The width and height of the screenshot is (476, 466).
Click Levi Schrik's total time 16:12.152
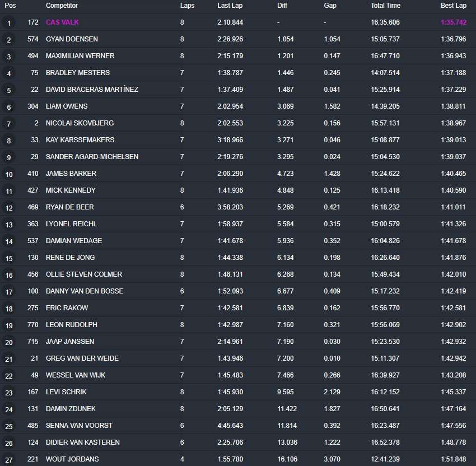coord(385,392)
